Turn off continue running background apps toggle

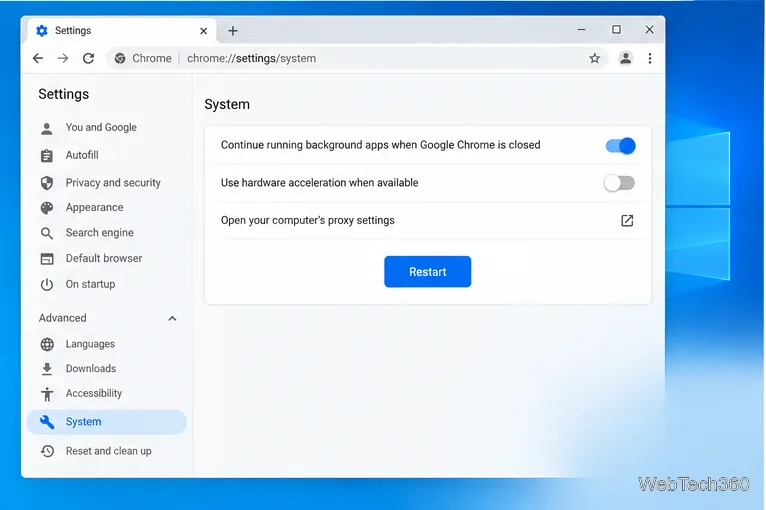[x=620, y=146]
